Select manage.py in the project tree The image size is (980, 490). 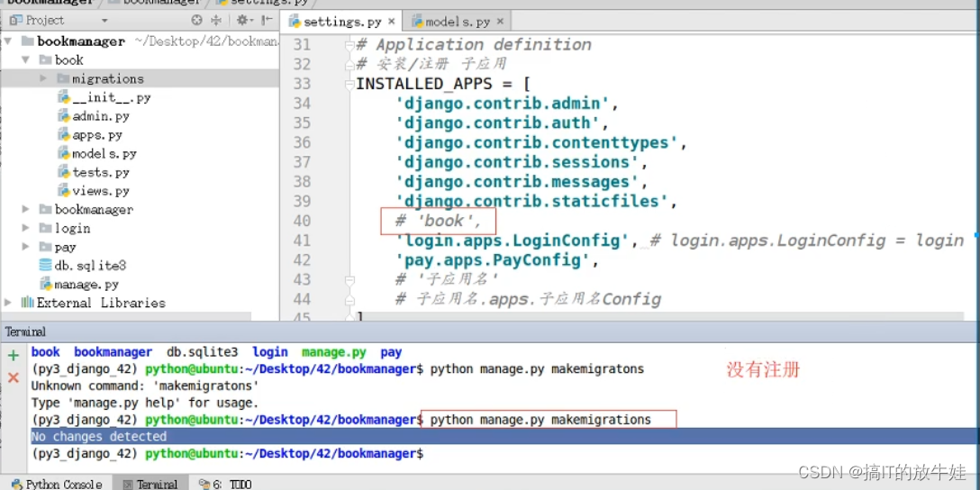click(86, 285)
